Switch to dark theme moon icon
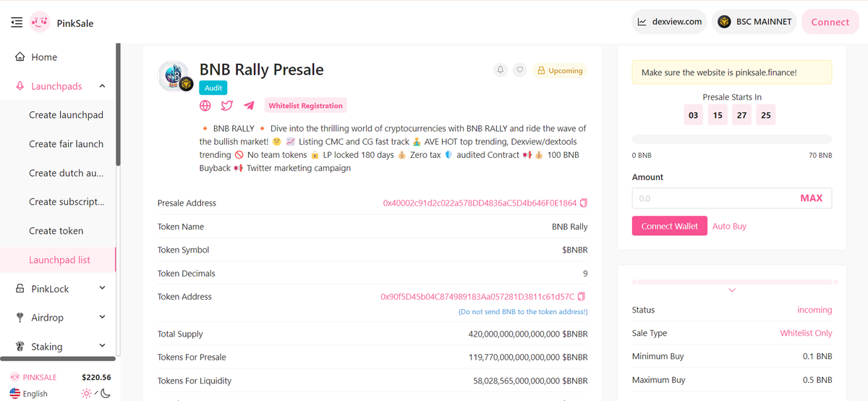The image size is (868, 401). pyautogui.click(x=105, y=393)
